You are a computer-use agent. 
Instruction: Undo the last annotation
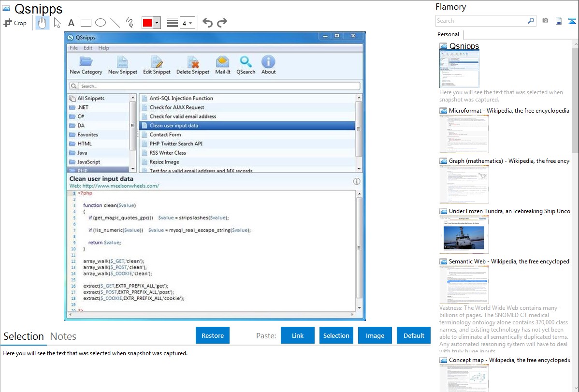coord(207,23)
